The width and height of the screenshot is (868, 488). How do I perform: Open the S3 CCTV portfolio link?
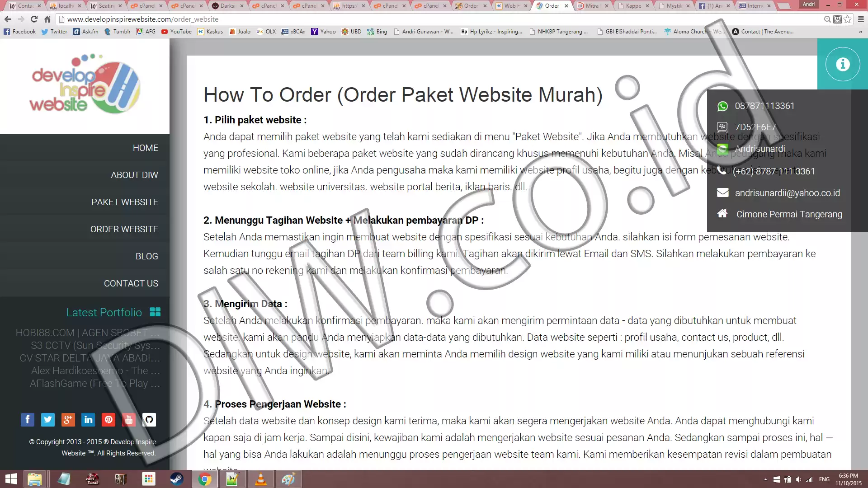(x=95, y=345)
